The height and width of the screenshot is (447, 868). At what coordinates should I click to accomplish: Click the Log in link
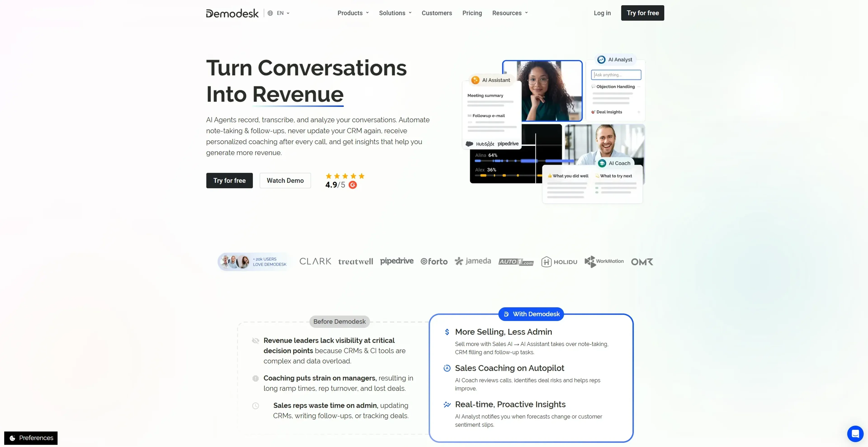pos(602,13)
